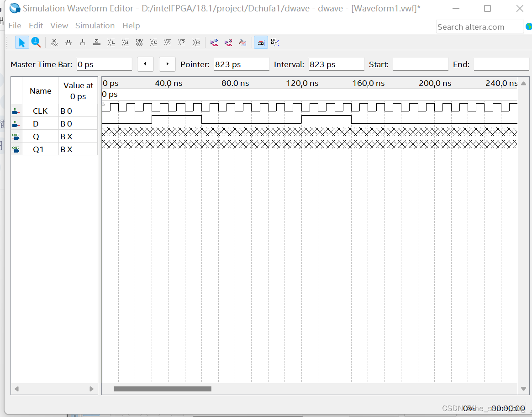
Task: Select the D signal row
Action: click(x=54, y=124)
